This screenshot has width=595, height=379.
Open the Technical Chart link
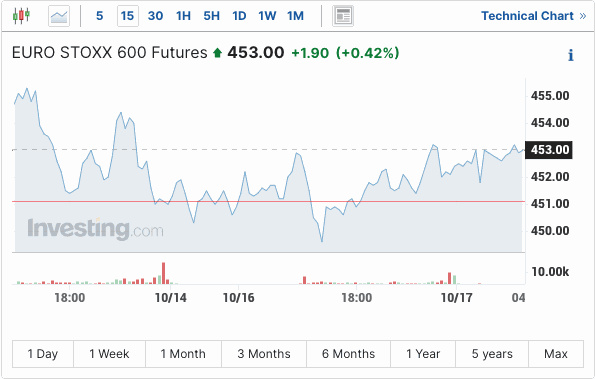pos(534,16)
